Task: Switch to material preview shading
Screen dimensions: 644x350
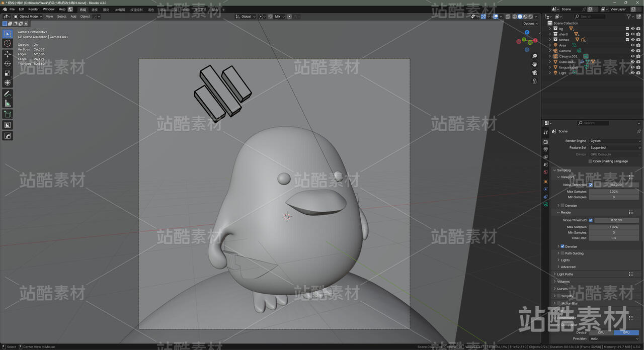Action: (x=525, y=17)
